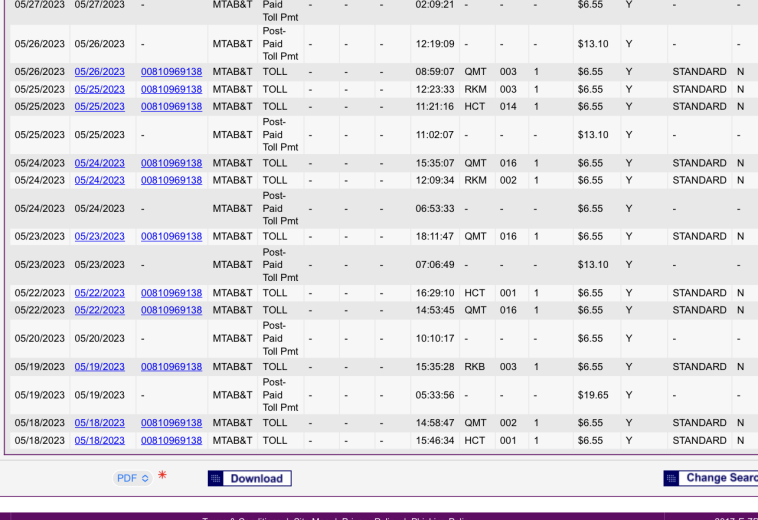Click the Download button
This screenshot has width=758, height=520.
click(249, 478)
